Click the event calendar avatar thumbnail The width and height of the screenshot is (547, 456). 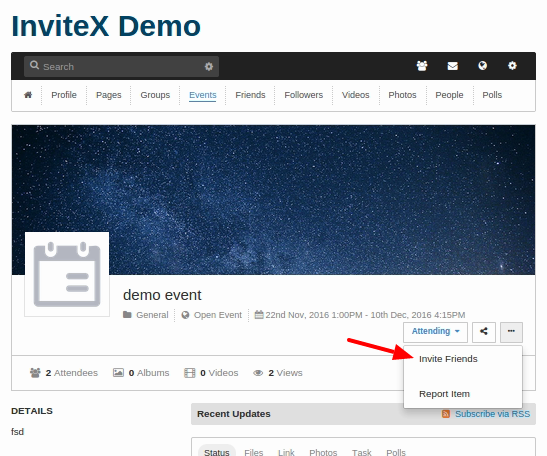pyautogui.click(x=67, y=274)
